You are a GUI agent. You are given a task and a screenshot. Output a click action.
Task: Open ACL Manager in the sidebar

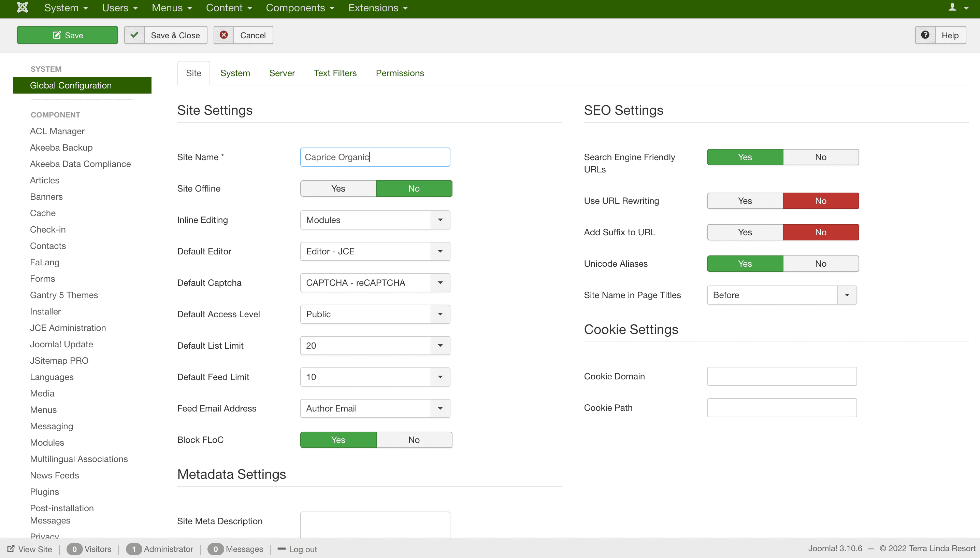[57, 131]
